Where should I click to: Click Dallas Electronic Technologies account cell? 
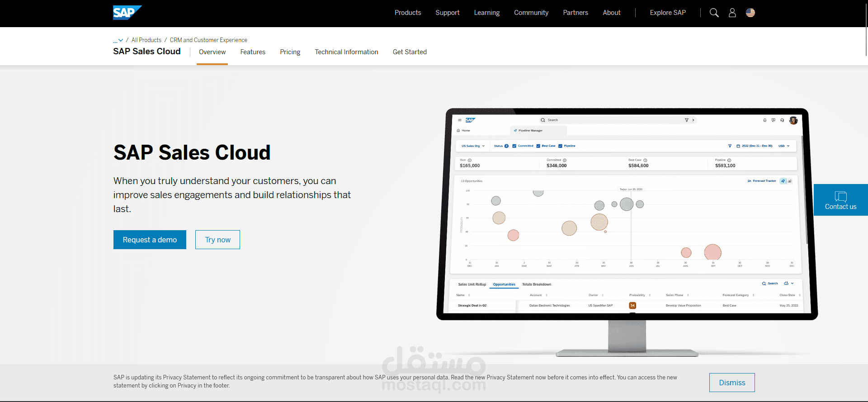click(x=550, y=306)
